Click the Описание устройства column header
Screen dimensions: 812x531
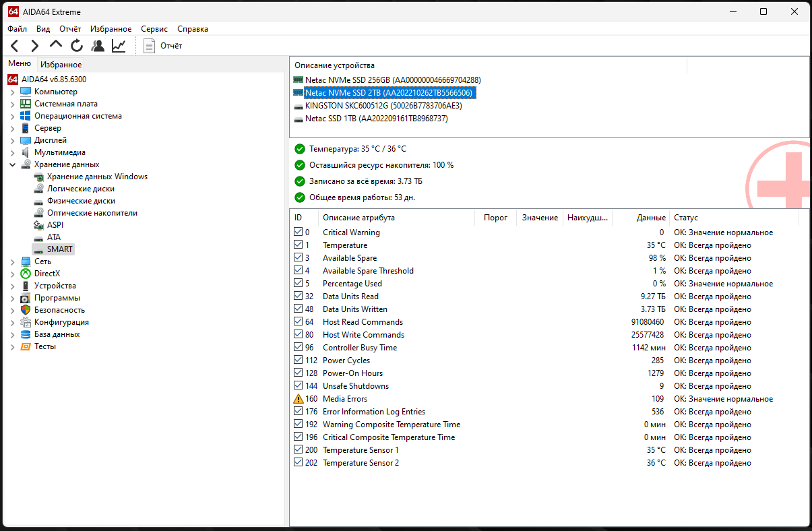click(x=489, y=65)
